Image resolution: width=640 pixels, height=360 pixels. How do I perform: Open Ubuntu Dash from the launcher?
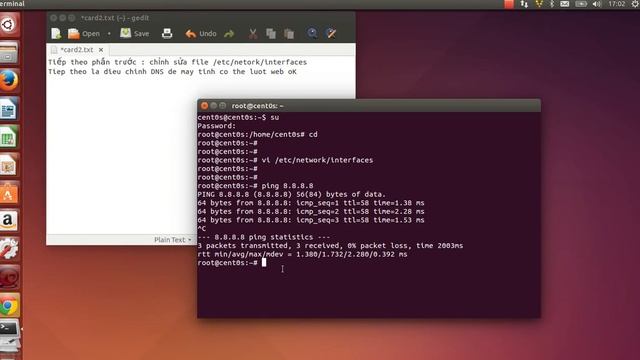tap(9, 24)
